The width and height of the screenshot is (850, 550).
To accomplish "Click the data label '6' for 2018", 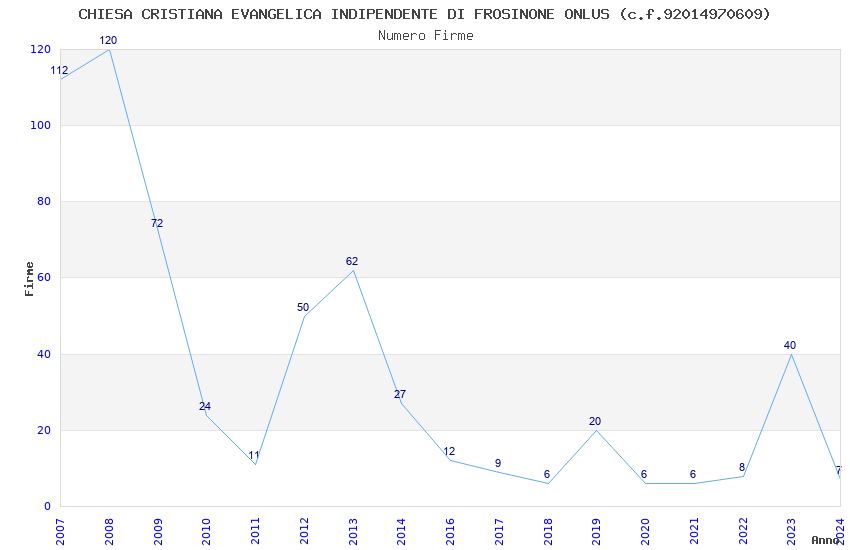I will pyautogui.click(x=546, y=475).
